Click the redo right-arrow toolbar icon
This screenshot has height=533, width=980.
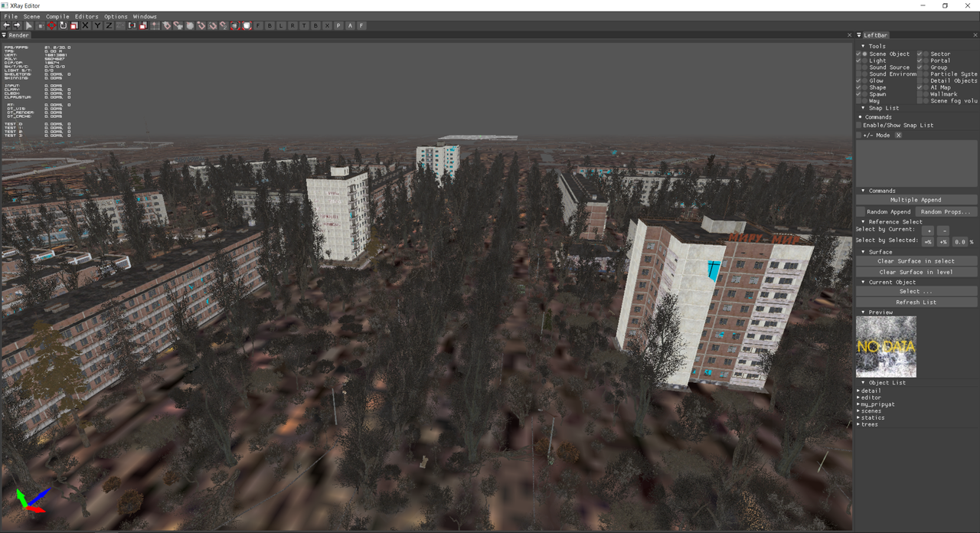pyautogui.click(x=18, y=25)
